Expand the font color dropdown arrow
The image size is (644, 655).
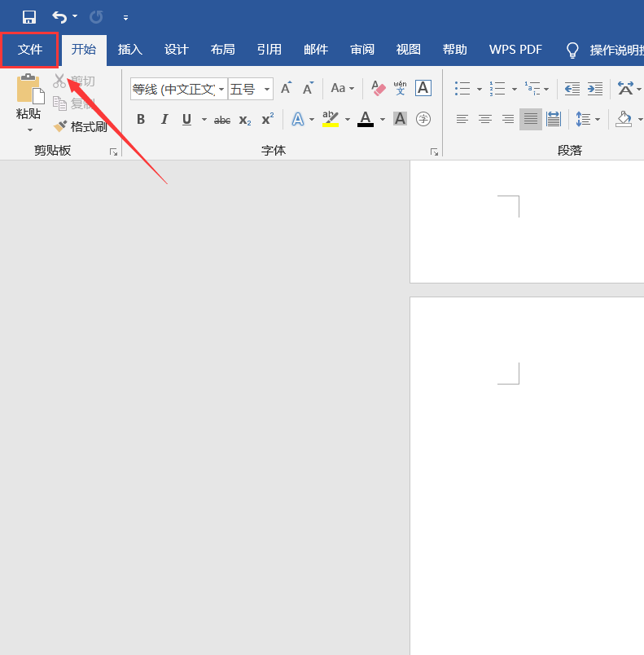coord(383,120)
